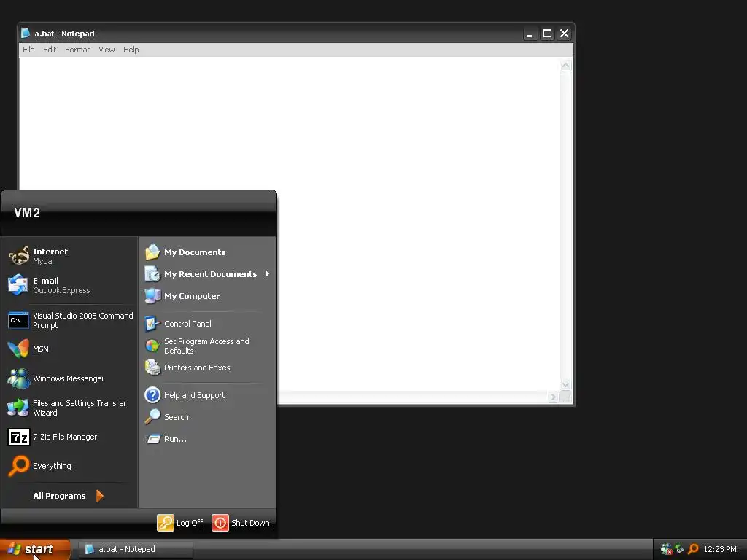This screenshot has height=560, width=747.
Task: Click the Log Off key icon
Action: 166,522
